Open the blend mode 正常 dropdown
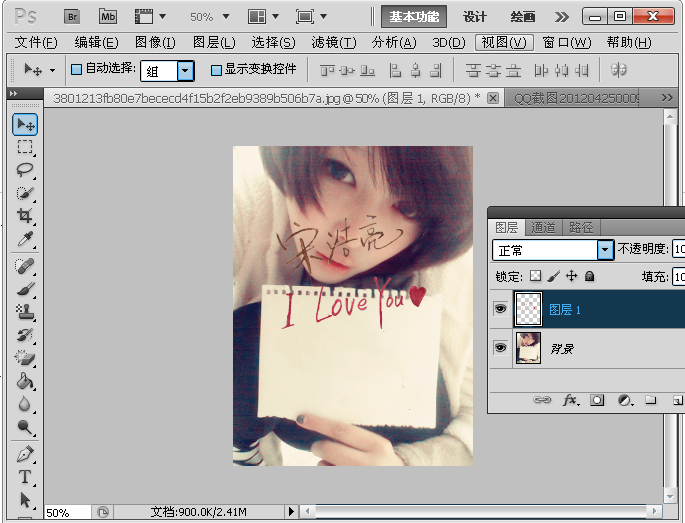685x523 pixels. [x=604, y=250]
